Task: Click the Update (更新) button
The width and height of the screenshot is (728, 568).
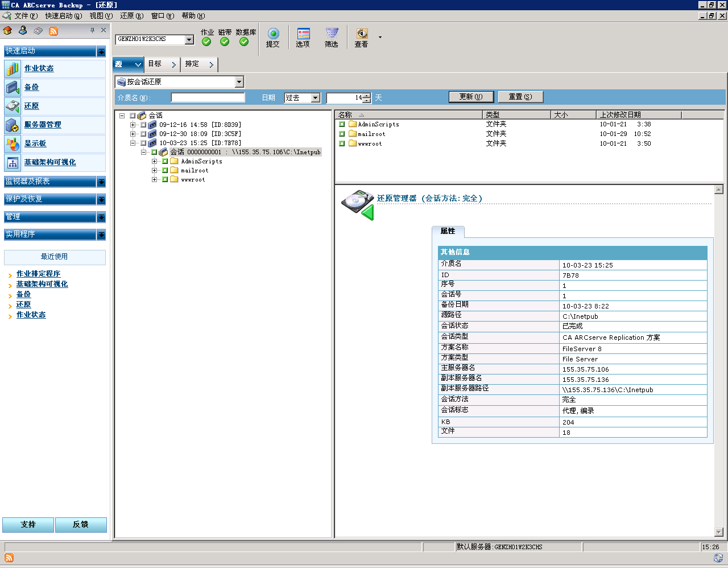Action: coord(470,97)
